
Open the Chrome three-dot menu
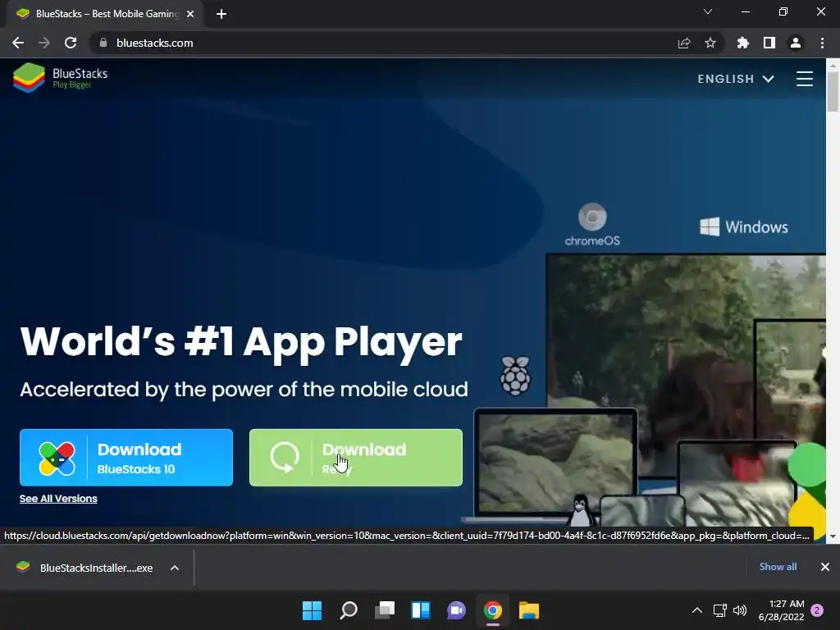[x=822, y=43]
